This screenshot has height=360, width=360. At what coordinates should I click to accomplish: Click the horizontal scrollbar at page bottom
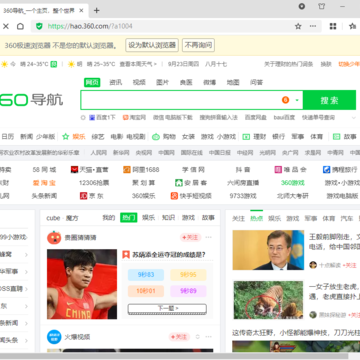[174, 356]
